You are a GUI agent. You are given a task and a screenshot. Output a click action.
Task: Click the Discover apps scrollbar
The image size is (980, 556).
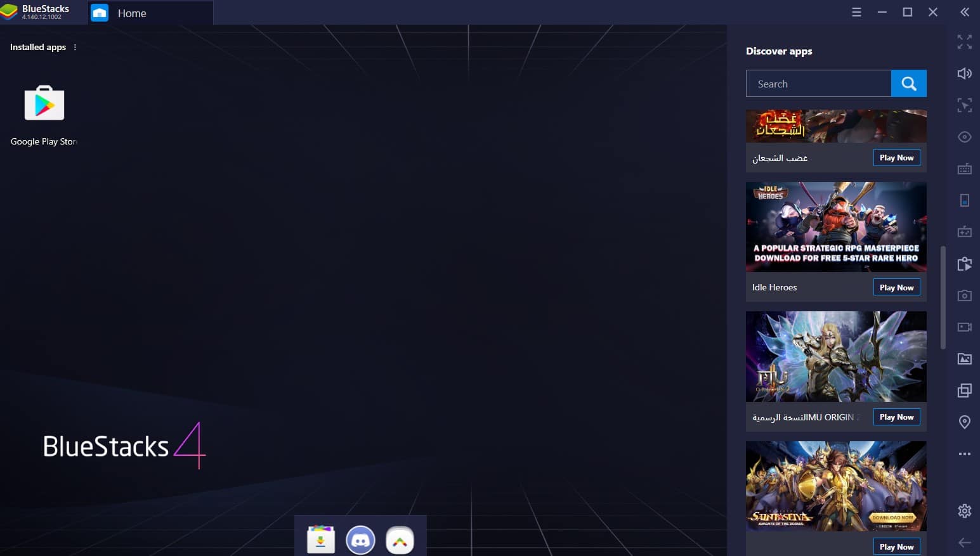pos(943,297)
